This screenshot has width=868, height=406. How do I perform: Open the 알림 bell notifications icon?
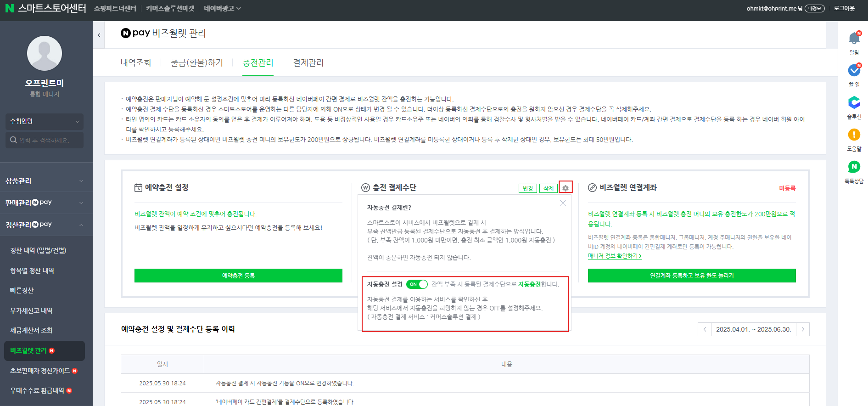click(854, 38)
